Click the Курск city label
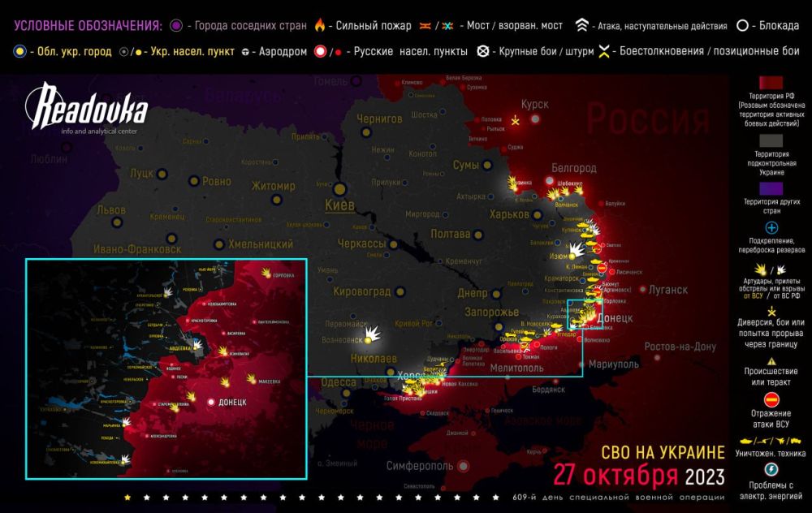This screenshot has width=812, height=513. 534,105
